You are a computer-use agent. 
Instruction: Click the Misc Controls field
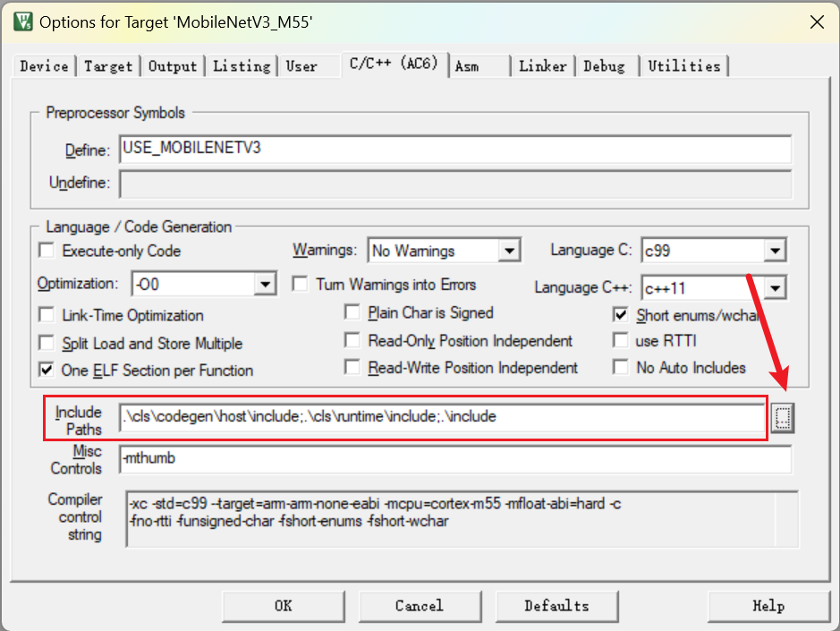(455, 459)
